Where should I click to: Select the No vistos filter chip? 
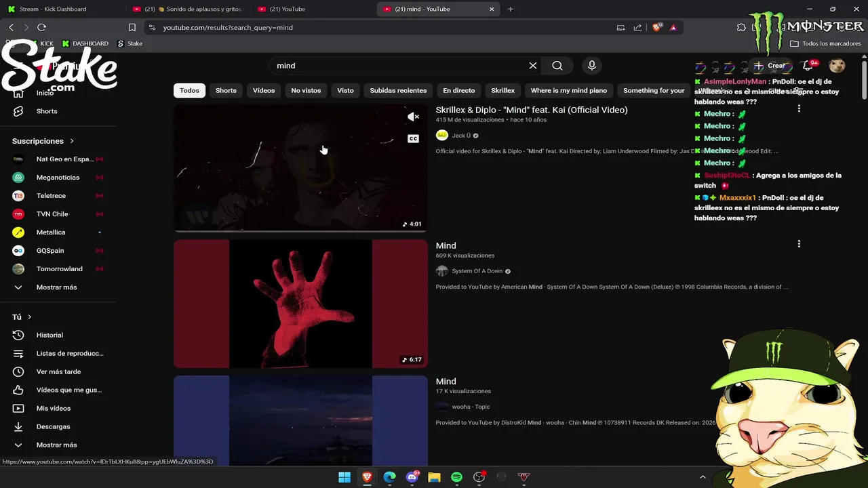306,90
